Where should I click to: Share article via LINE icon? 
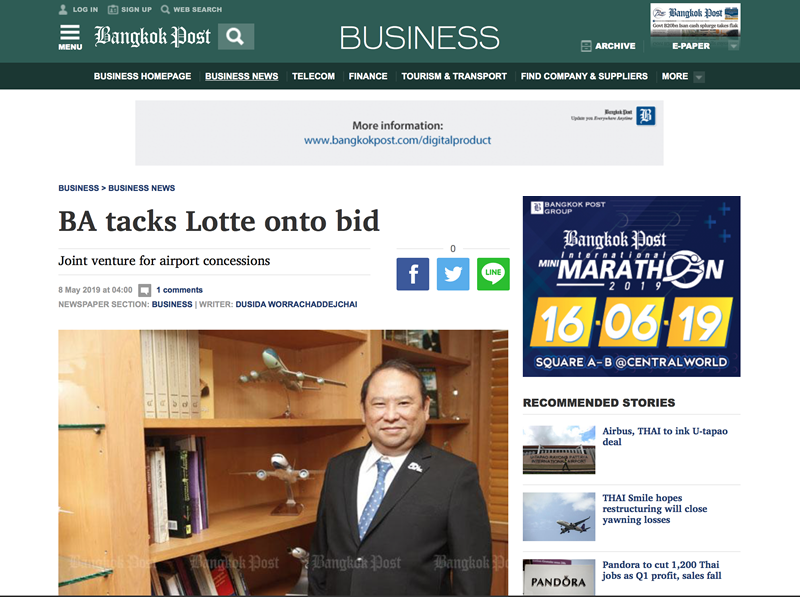[x=493, y=274]
